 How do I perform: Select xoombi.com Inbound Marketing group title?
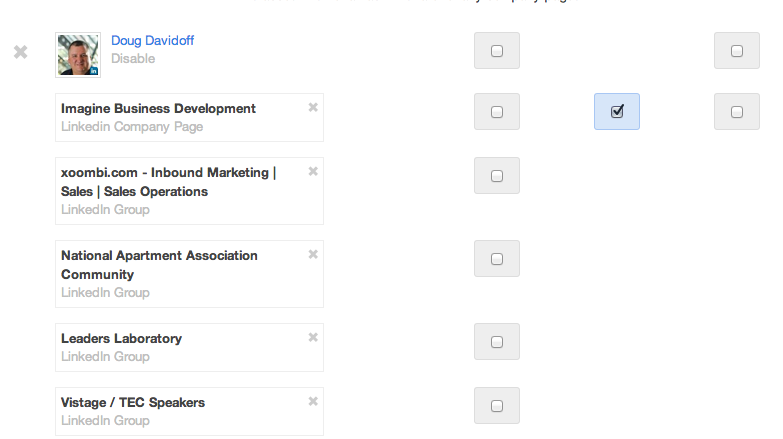coord(169,182)
